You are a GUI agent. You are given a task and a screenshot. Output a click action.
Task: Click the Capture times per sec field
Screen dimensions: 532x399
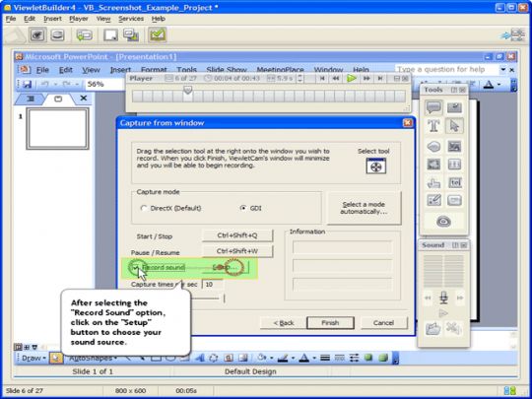tap(212, 285)
